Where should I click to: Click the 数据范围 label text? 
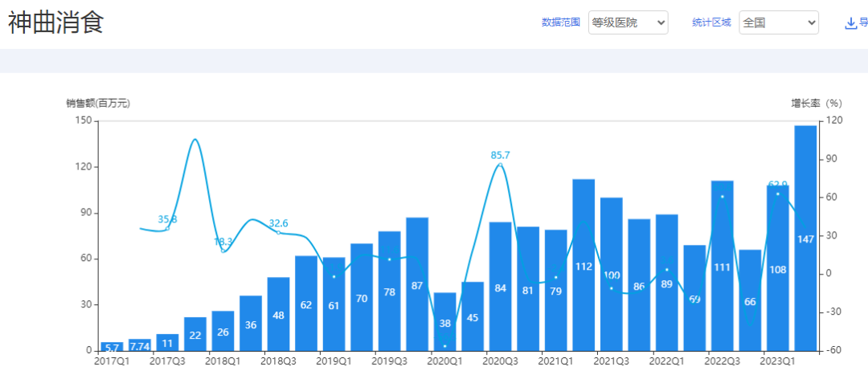pyautogui.click(x=560, y=22)
